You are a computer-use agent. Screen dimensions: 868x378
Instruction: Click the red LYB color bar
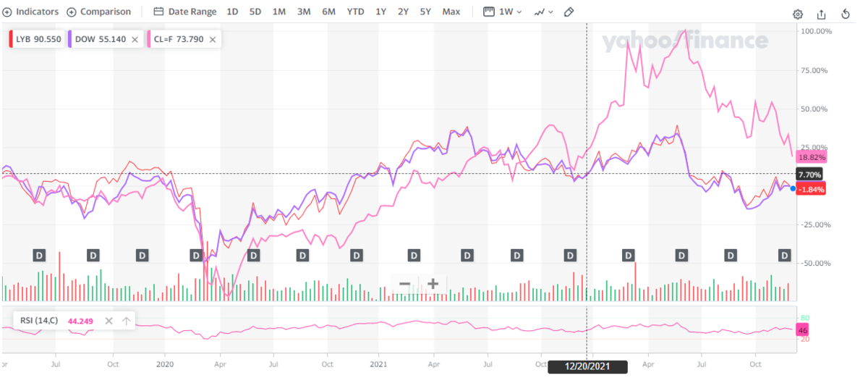pos(10,40)
